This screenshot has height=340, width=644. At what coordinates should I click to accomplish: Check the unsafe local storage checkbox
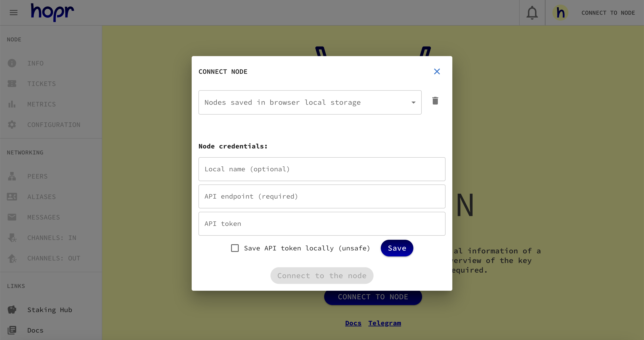tap(235, 248)
